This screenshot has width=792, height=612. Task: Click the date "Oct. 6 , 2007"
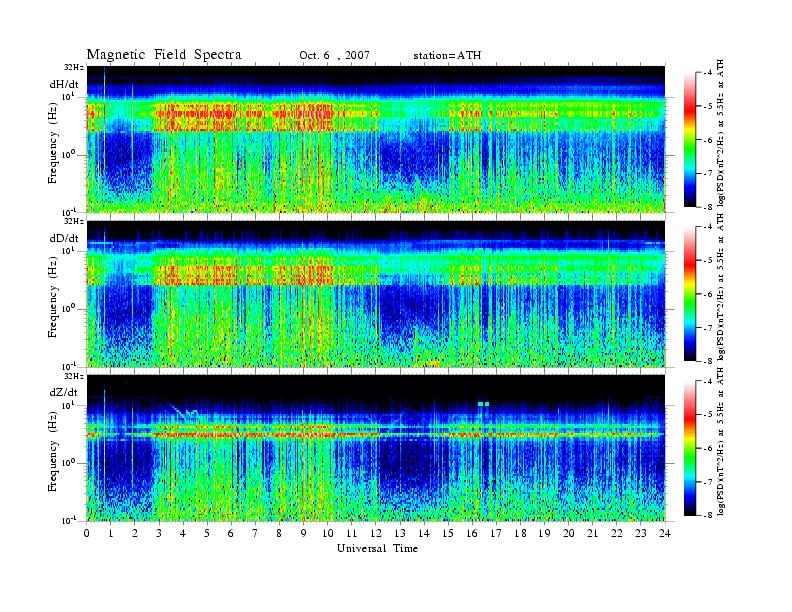(334, 56)
